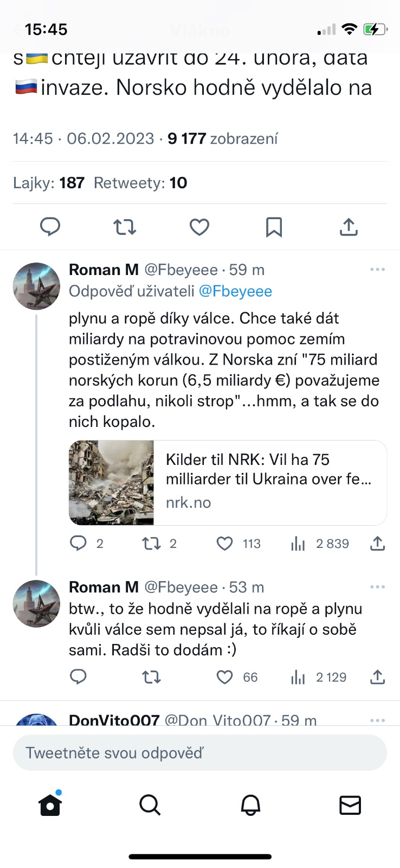Like the 'btw.' tweet with 66 likes
Screen dimensions: 400x868
click(225, 677)
